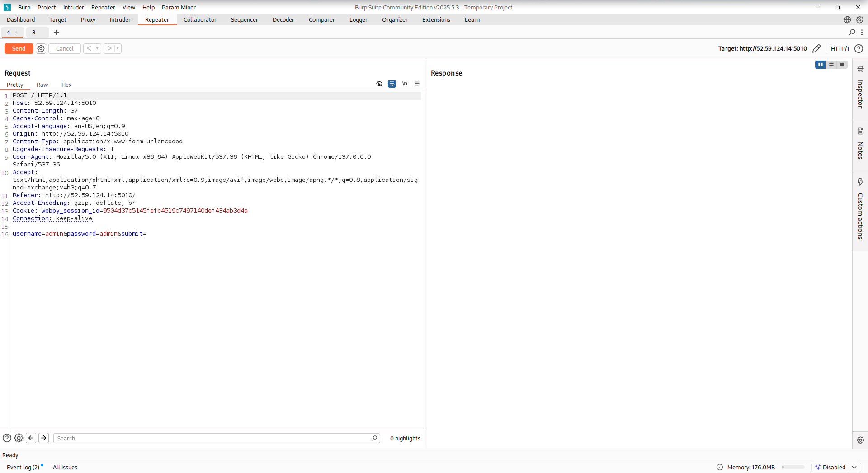Image resolution: width=868 pixels, height=473 pixels.
Task: Expand AI Disabled dropdown chevron
Action: [854, 467]
